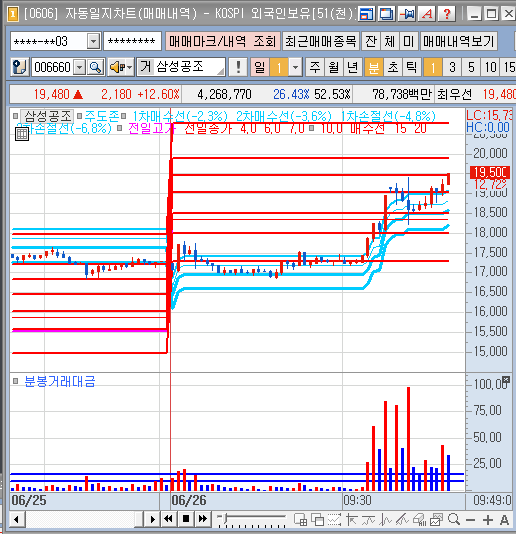Open help with the question mark icon
The height and width of the screenshot is (534, 516).
447,14
